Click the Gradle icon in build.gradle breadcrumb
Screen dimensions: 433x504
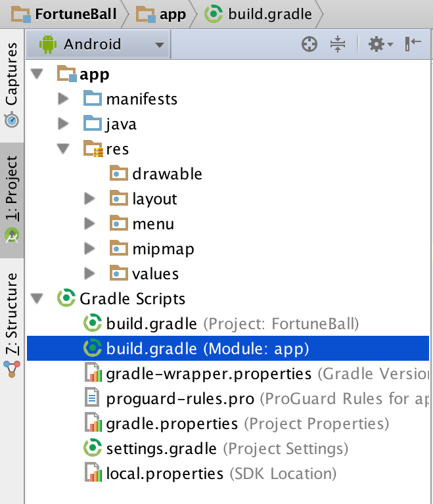tap(213, 14)
